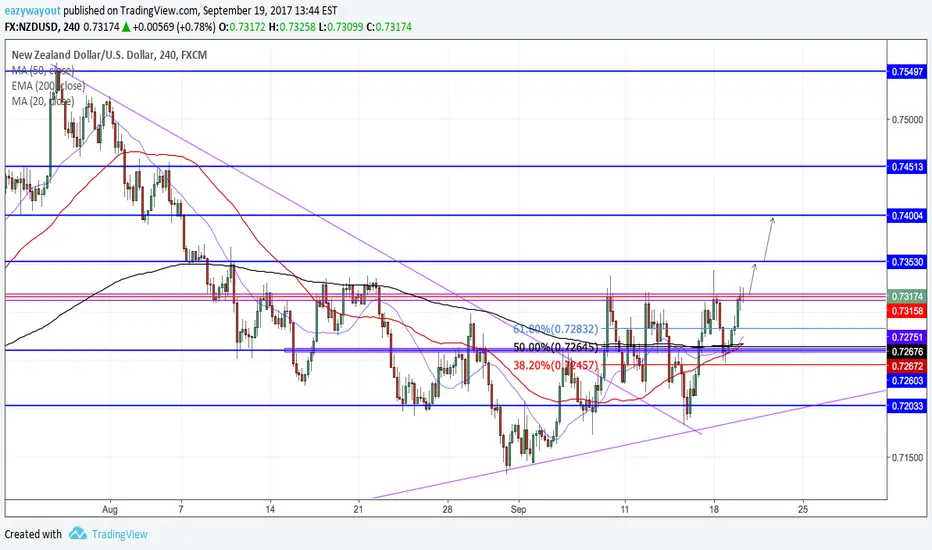Image resolution: width=932 pixels, height=550 pixels.
Task: Click the black 0.72676 price label
Action: point(907,351)
